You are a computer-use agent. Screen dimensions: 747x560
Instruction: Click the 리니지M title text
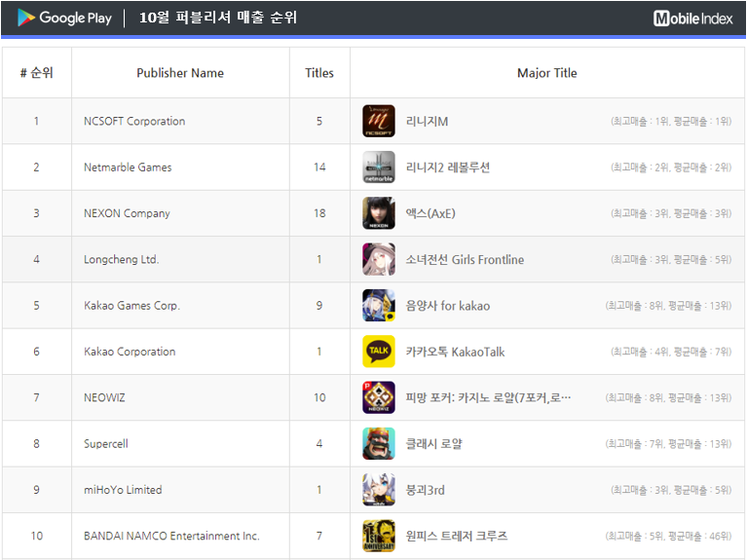click(427, 122)
